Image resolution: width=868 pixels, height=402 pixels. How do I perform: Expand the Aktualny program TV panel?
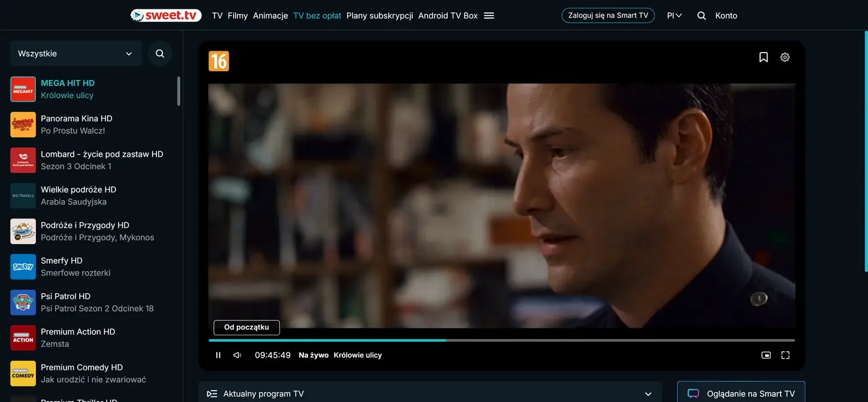(x=430, y=393)
